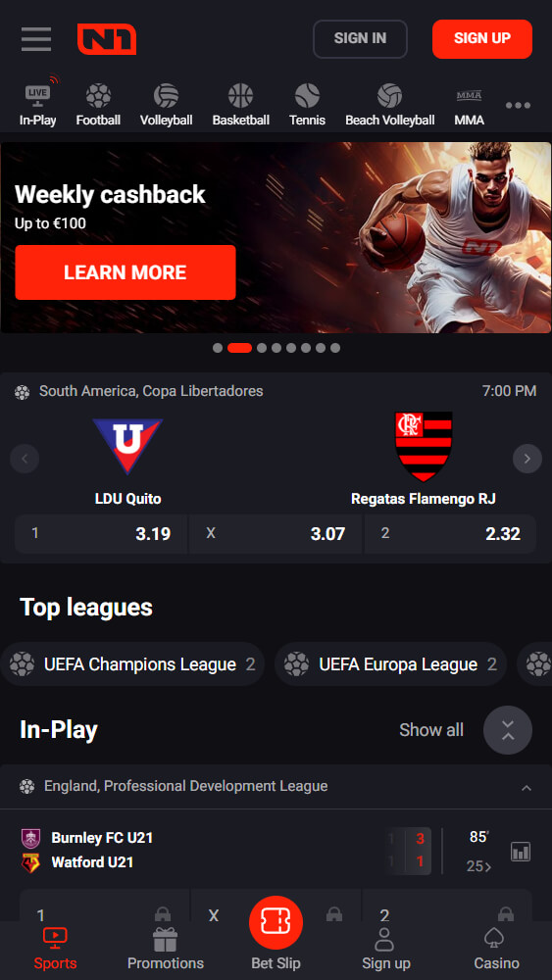Switch to Casino tab
This screenshot has width=552, height=980.
496,948
